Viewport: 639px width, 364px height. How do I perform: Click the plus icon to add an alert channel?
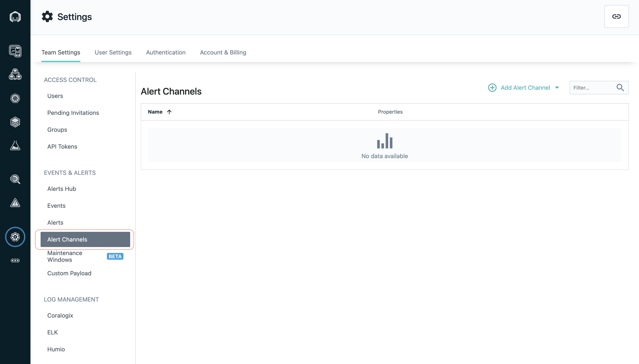click(492, 87)
